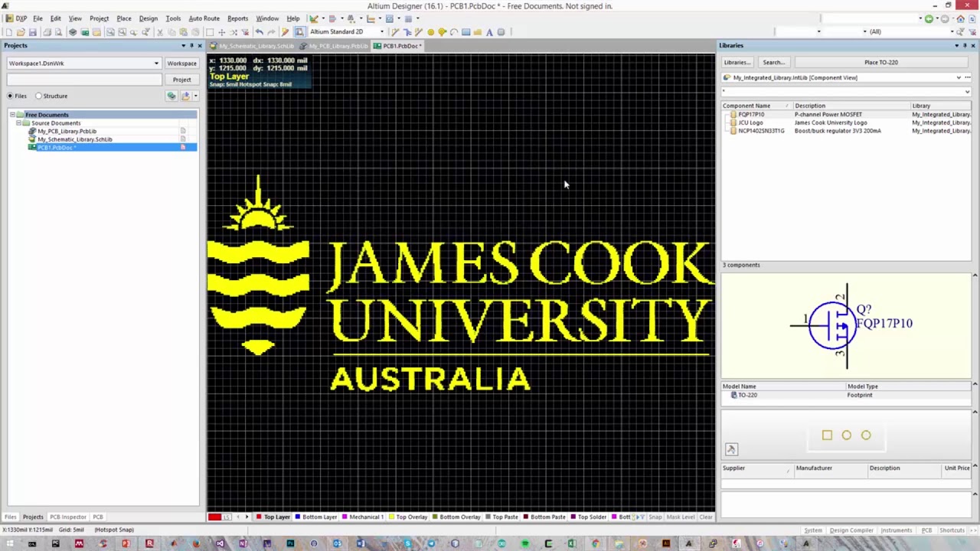
Task: Select the Bottom Layer tab
Action: [x=315, y=517]
